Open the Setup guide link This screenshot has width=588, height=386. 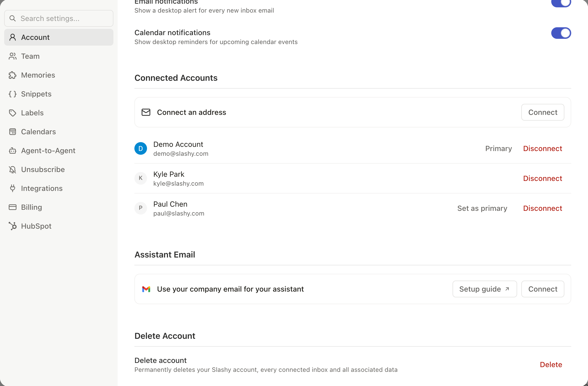485,289
